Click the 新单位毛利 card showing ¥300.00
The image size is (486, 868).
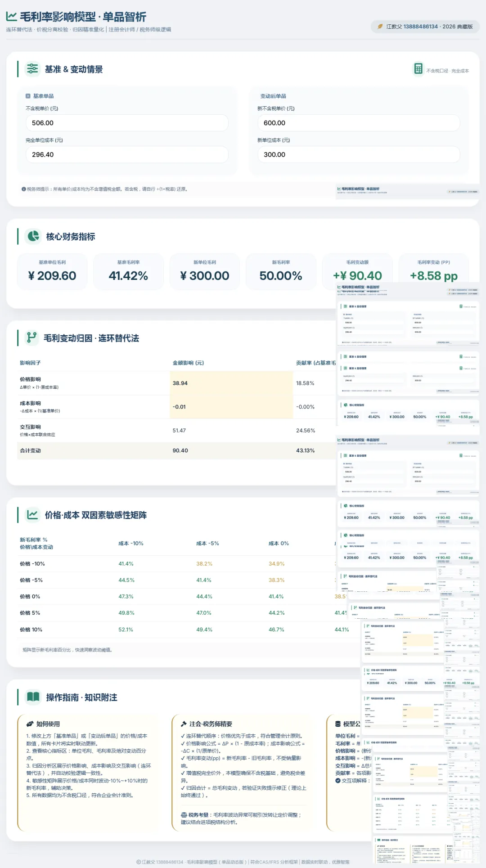click(x=205, y=271)
